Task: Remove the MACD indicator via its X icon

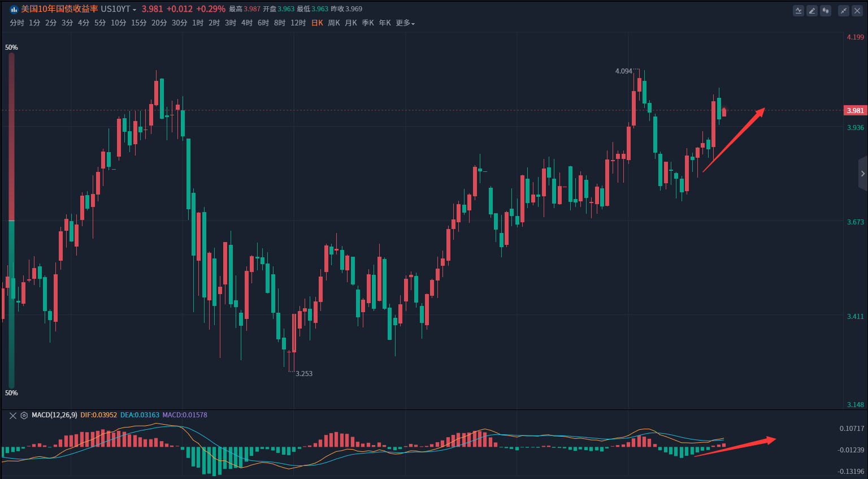Action: click(12, 415)
